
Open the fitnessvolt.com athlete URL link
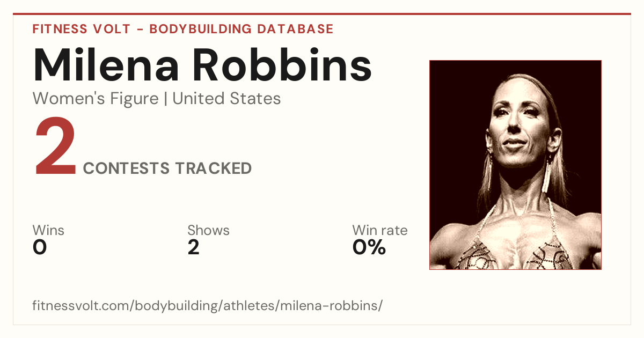[207, 306]
